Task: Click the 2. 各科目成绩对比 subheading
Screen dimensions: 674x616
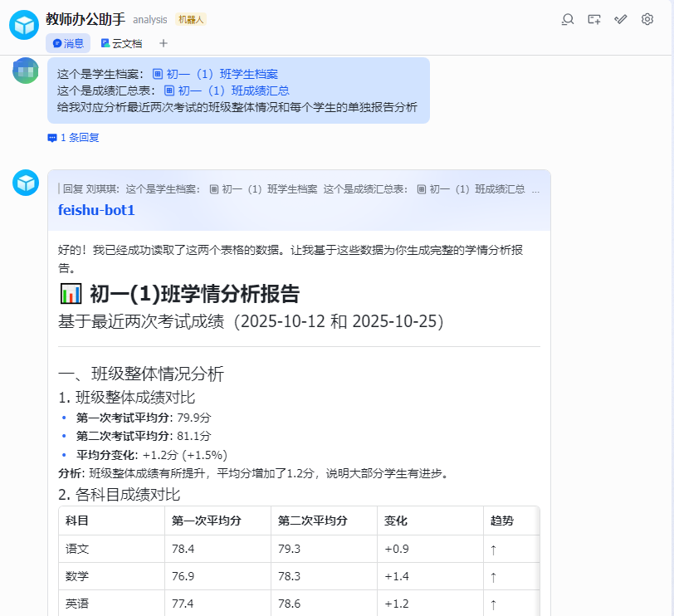Action: tap(119, 495)
